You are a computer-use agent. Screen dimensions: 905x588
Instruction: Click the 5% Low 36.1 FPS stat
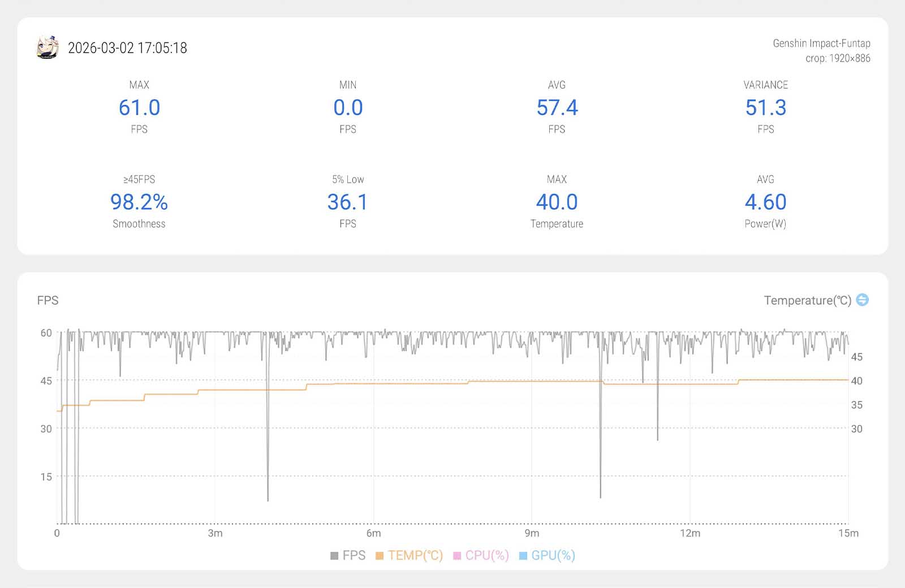[348, 202]
